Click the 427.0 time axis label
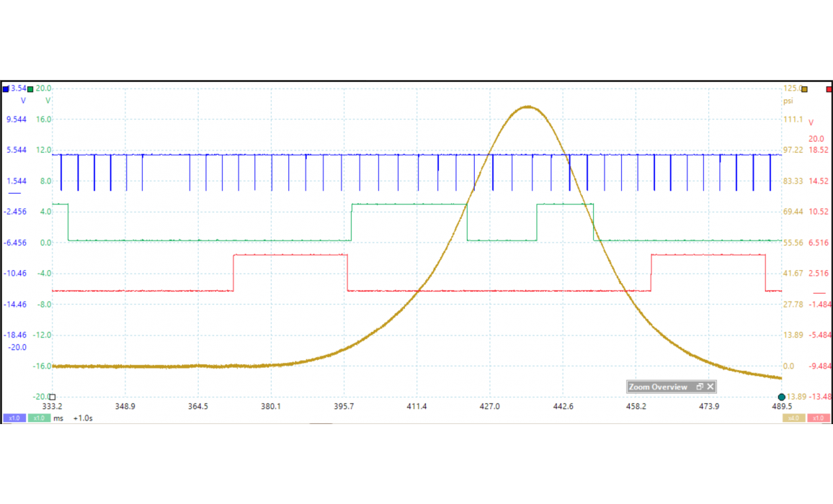The height and width of the screenshot is (504, 833). (x=490, y=407)
